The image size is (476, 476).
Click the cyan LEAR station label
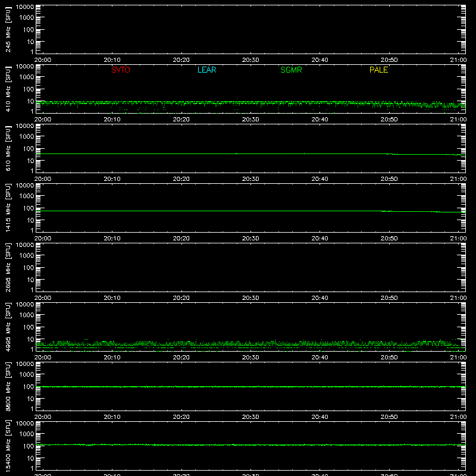(206, 70)
